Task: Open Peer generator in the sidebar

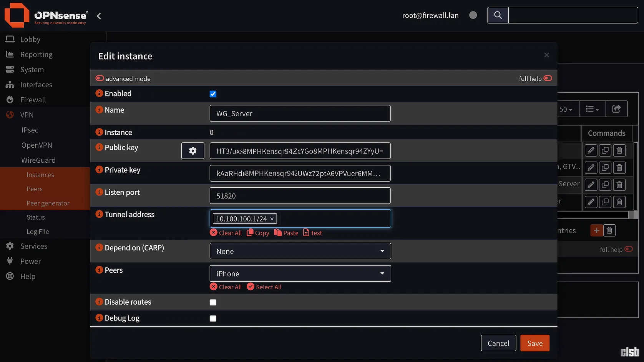Action: 48,203
